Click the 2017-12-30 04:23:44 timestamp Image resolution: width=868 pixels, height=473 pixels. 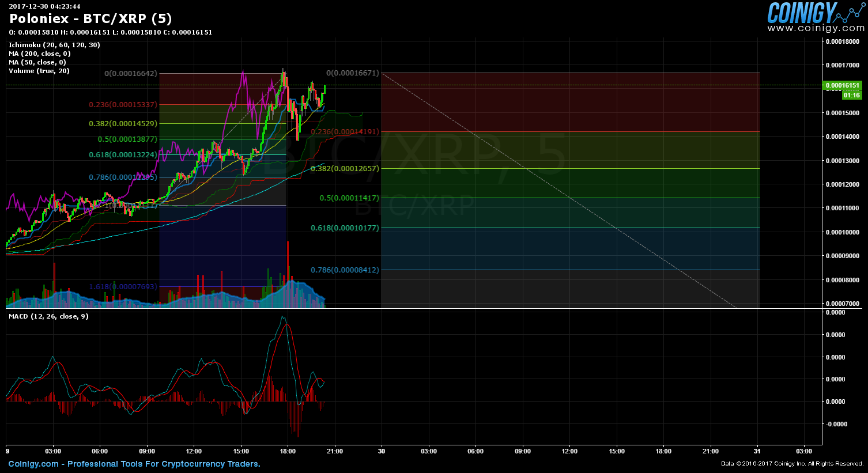(x=44, y=6)
